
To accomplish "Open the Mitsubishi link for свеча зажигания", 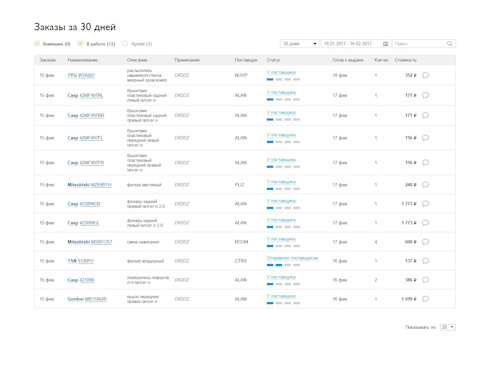I will click(x=90, y=242).
